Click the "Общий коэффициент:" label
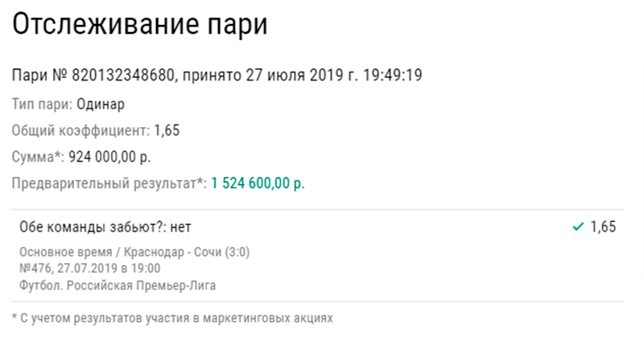The image size is (644, 345). tap(80, 129)
